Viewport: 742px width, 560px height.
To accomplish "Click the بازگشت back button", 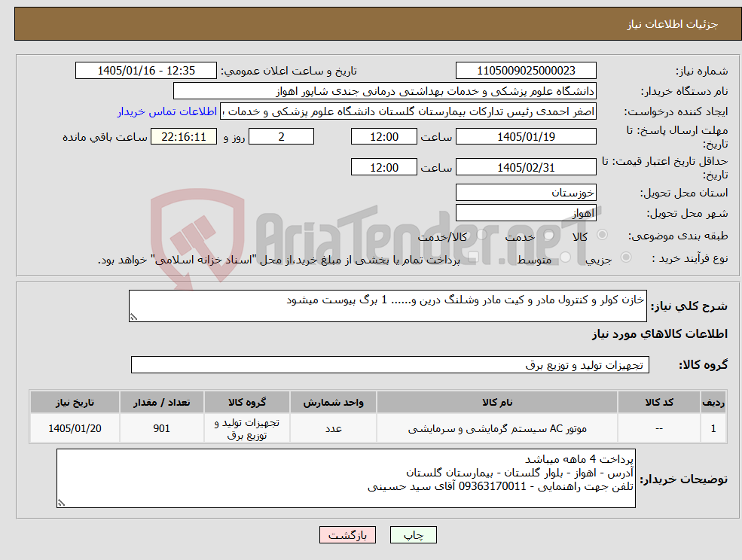I will 347,535.
